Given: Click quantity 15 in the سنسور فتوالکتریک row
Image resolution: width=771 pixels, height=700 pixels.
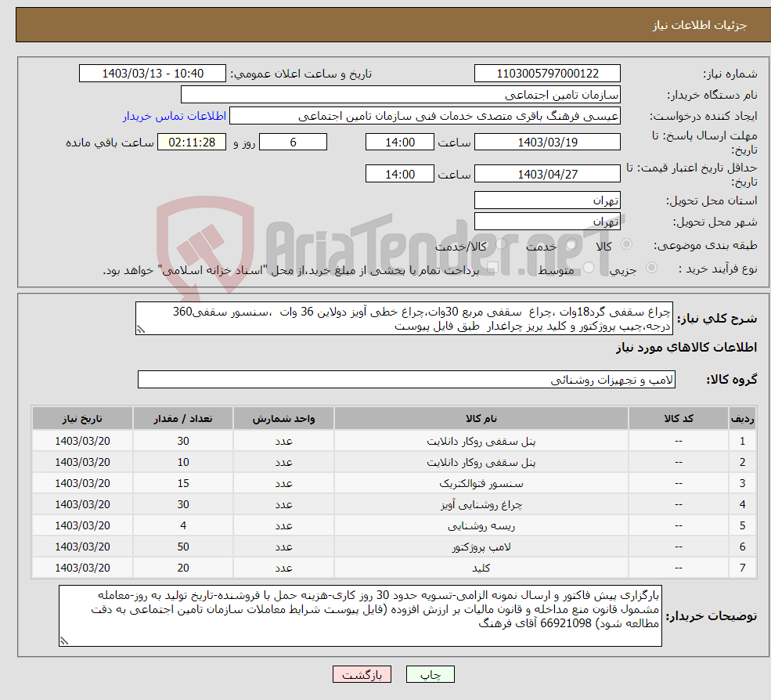Looking at the screenshot, I should pyautogui.click(x=183, y=484).
